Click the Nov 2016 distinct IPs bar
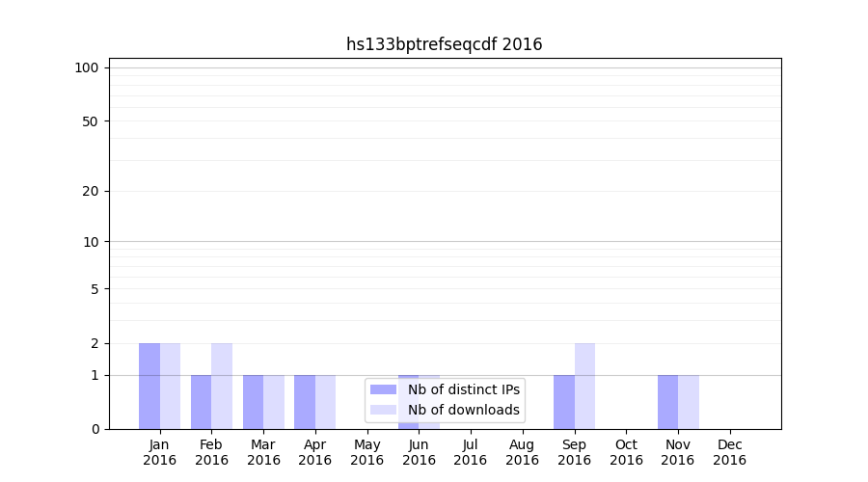 [x=667, y=402]
